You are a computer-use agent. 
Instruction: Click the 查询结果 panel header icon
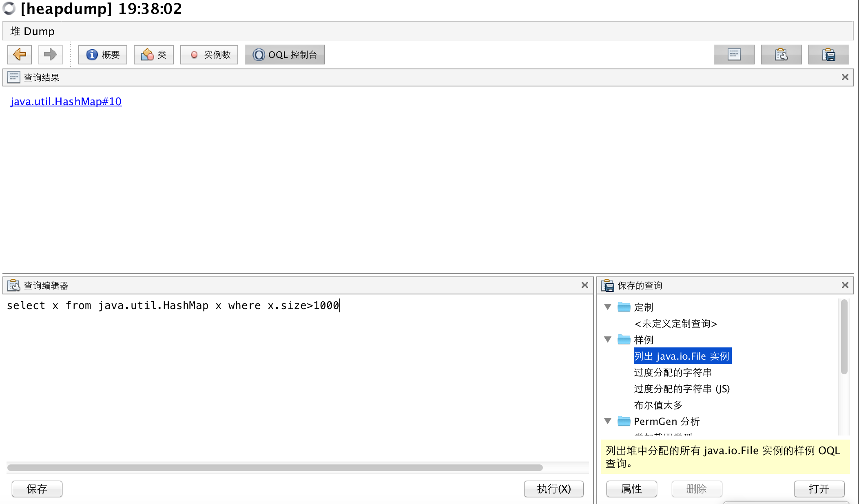(x=14, y=77)
